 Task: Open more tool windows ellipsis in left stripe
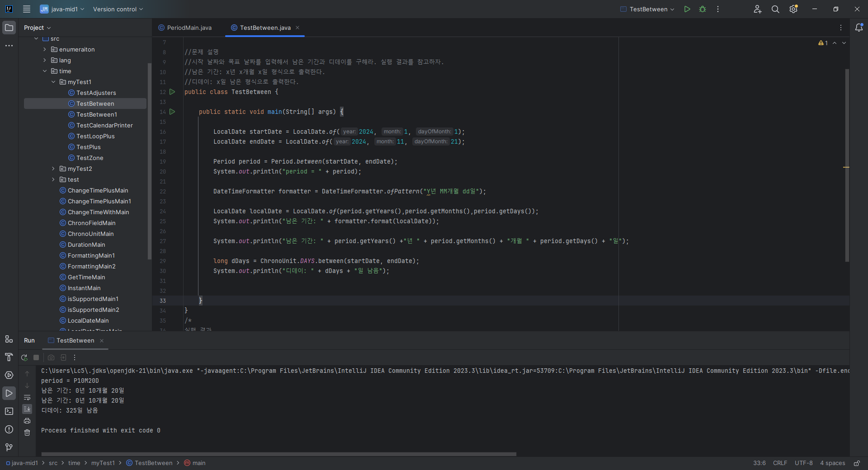[x=9, y=46]
